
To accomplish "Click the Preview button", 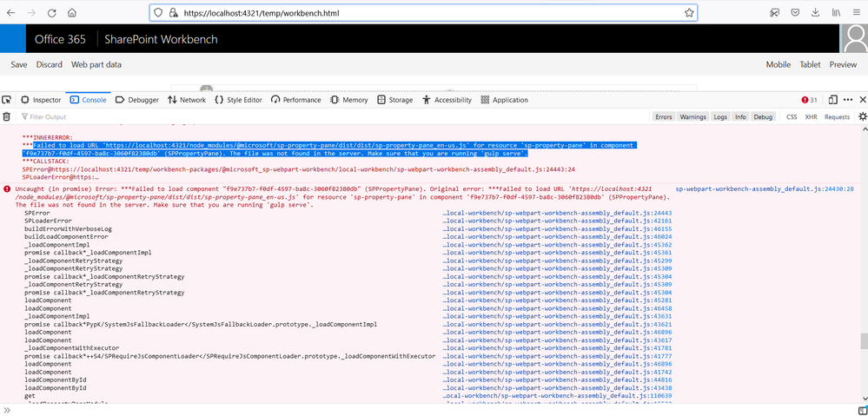I will [843, 65].
